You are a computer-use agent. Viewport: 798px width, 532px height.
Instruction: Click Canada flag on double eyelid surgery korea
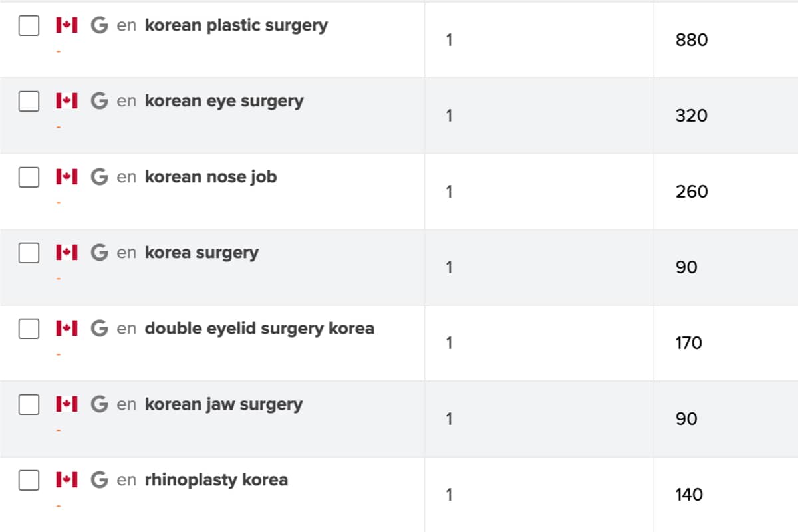pos(66,329)
